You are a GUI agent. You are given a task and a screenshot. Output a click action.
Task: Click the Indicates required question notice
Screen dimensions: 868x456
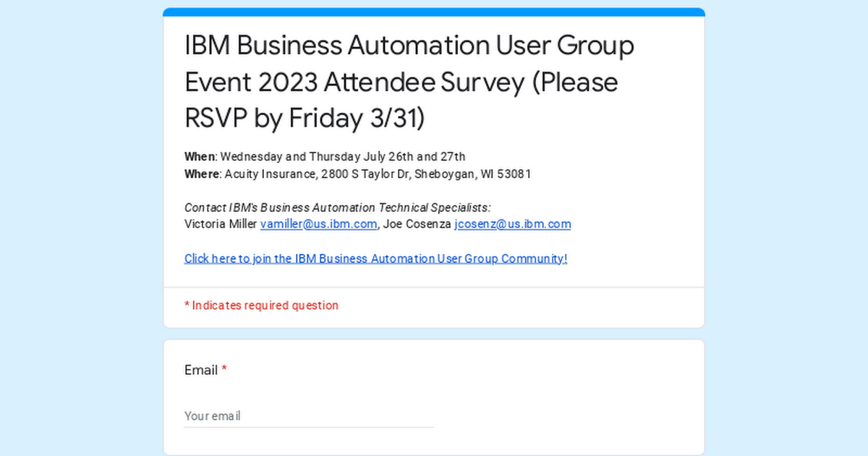(261, 305)
